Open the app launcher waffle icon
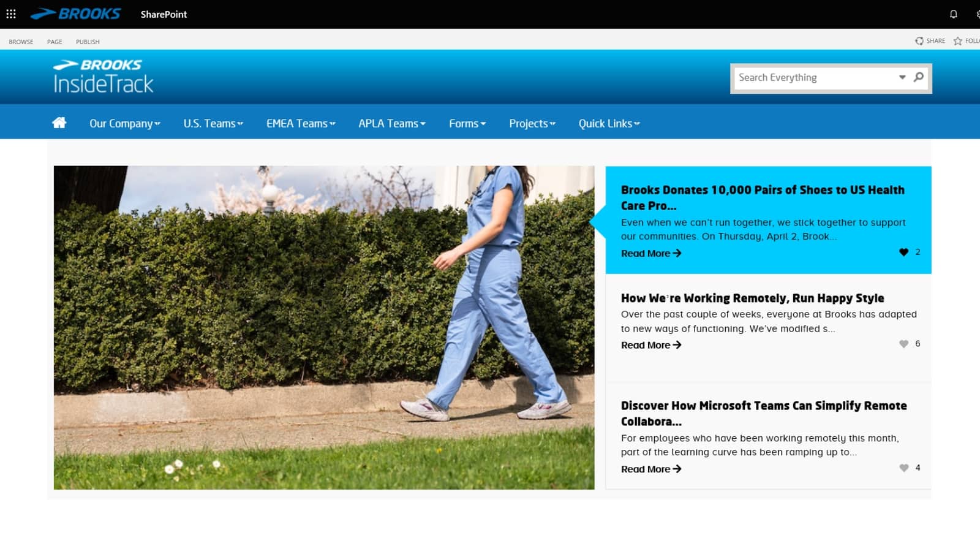Image resolution: width=980 pixels, height=535 pixels. click(11, 14)
